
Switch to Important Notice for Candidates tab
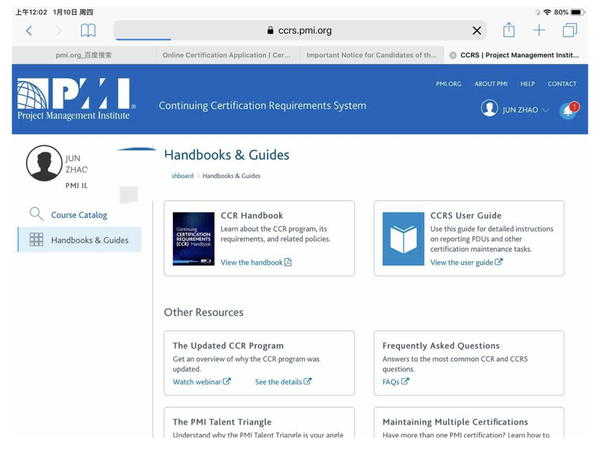tap(372, 55)
